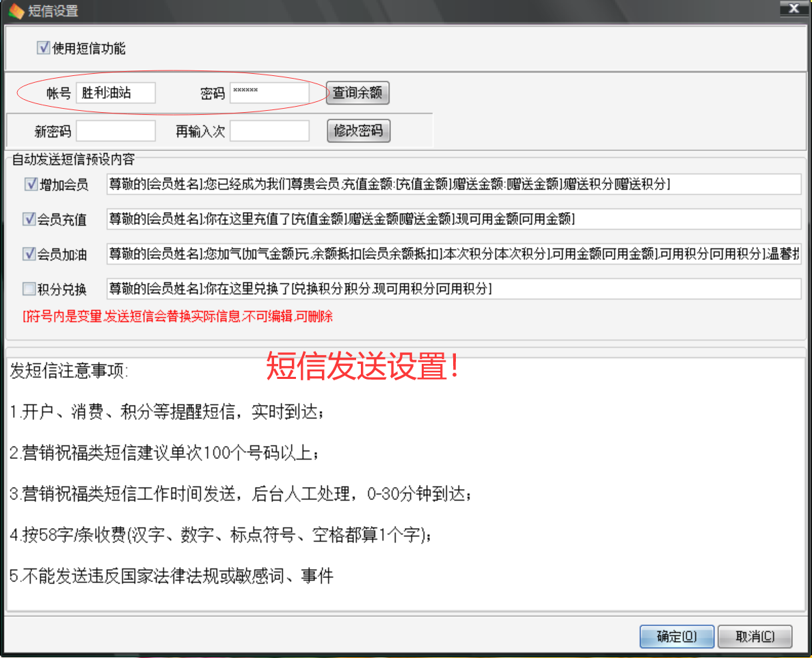Click the 密码 input field
Viewport: 812px width, 658px height.
(269, 93)
